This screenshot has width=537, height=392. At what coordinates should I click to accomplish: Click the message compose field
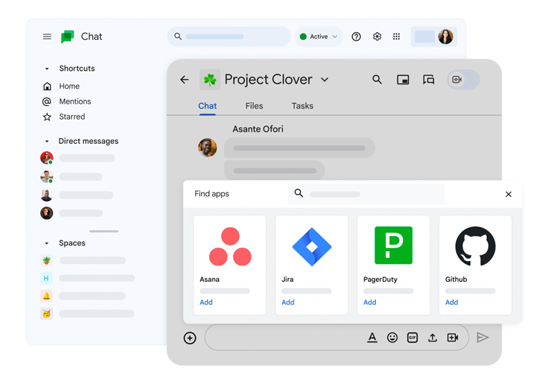click(x=337, y=338)
